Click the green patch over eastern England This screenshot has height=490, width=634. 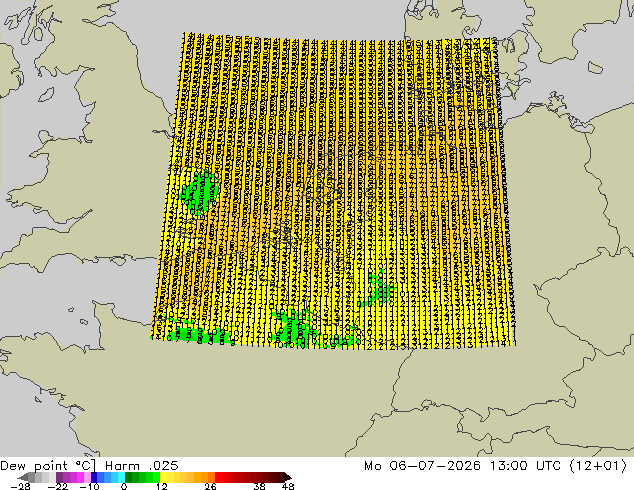[199, 192]
